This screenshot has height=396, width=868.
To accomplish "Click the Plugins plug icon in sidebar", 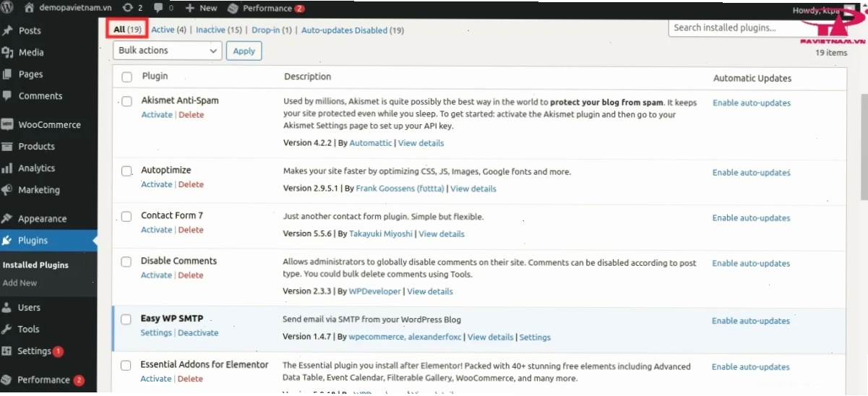I will tap(7, 240).
